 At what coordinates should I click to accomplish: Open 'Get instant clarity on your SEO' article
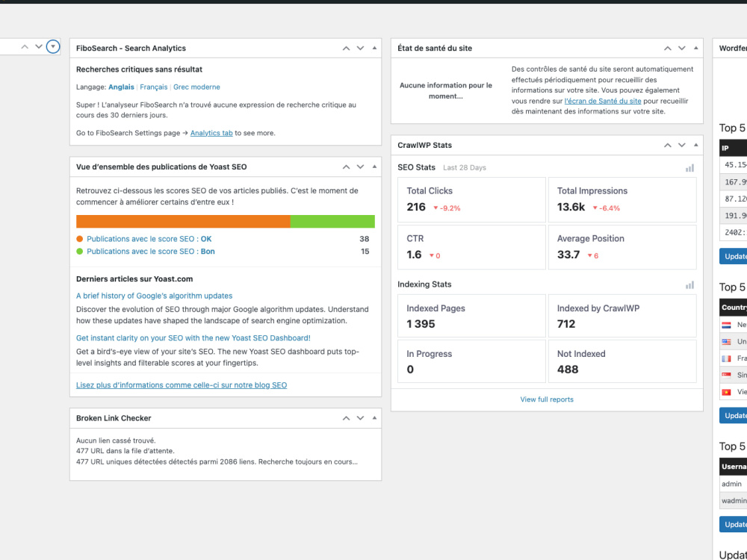193,338
